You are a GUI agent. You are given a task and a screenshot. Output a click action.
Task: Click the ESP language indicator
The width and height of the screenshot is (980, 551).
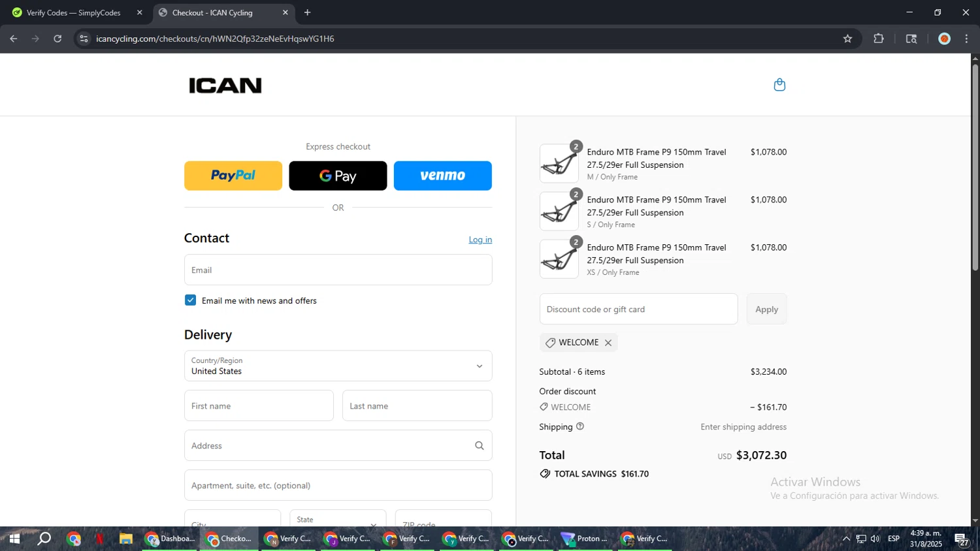click(894, 539)
